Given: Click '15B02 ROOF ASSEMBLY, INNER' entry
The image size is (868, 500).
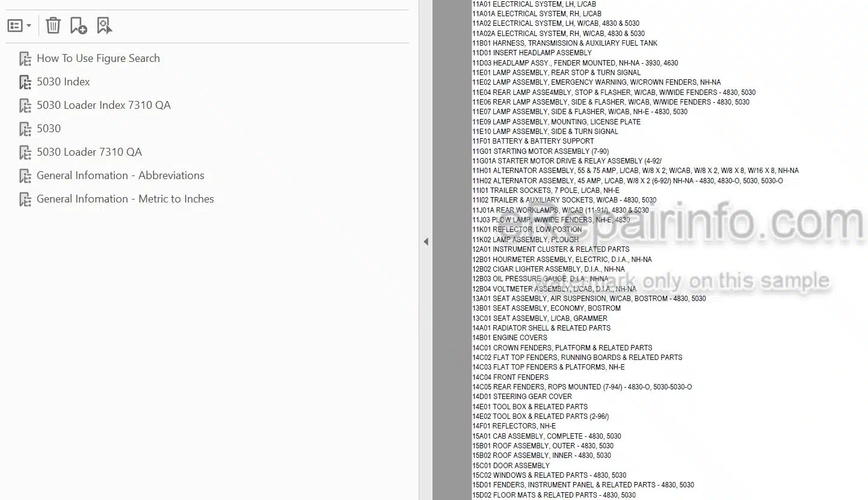Looking at the screenshot, I should [x=541, y=456].
